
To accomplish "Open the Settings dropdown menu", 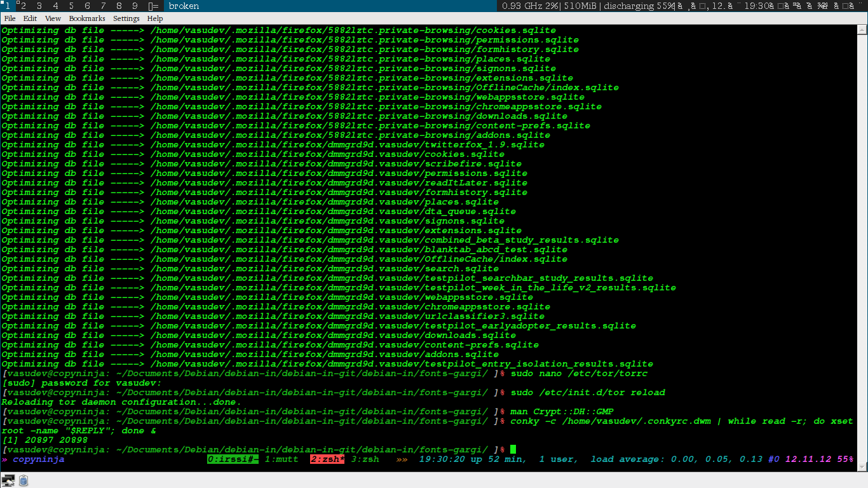I will pyautogui.click(x=126, y=18).
